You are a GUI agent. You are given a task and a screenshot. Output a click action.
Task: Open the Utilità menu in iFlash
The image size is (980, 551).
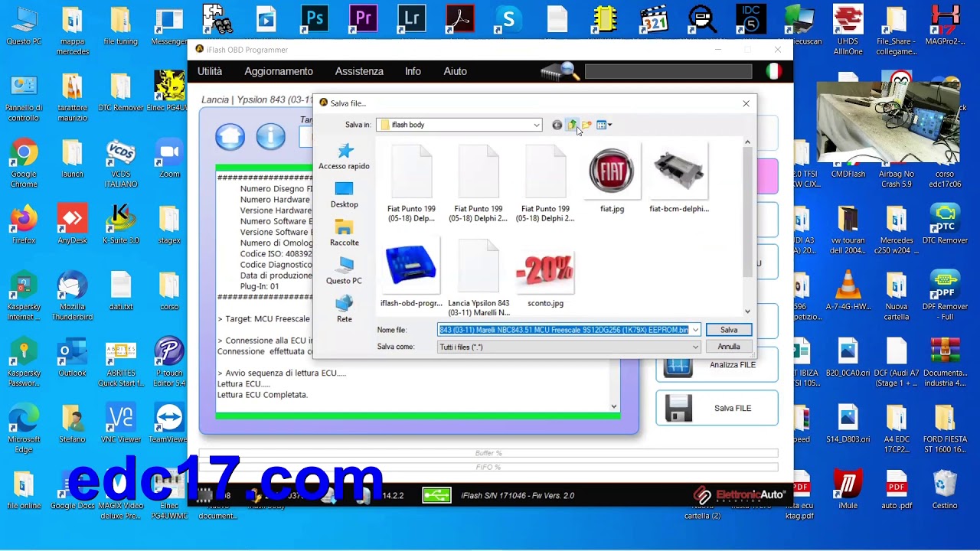(x=210, y=71)
